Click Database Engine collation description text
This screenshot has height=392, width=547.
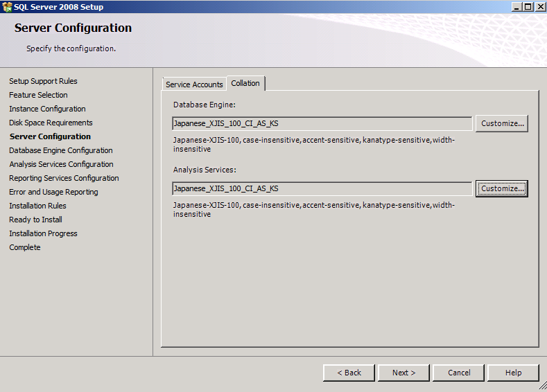coord(314,145)
